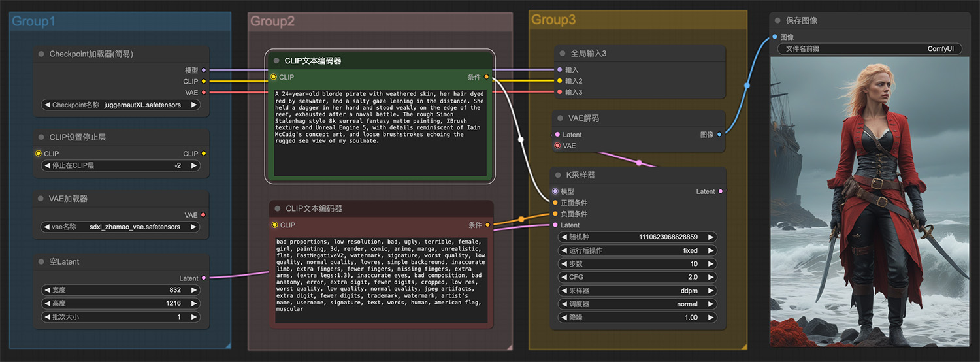The height and width of the screenshot is (362, 980).
Task: Open the vae名称 file selector
Action: pos(120,227)
